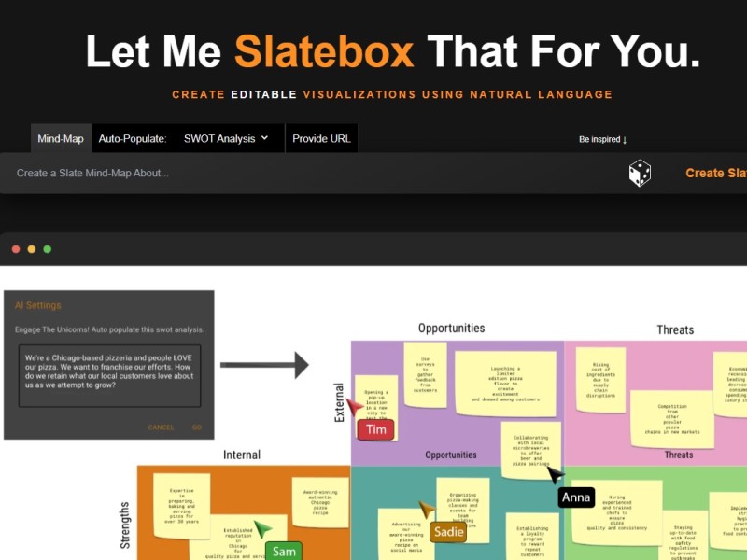Click the 'Internal' heading
The image size is (747, 560).
coord(242,455)
